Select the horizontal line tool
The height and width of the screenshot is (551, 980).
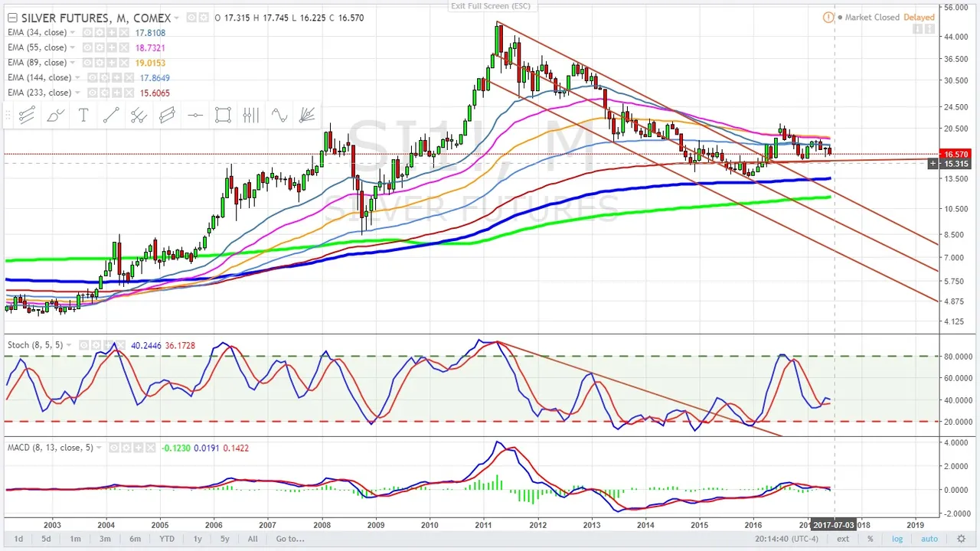click(x=194, y=116)
